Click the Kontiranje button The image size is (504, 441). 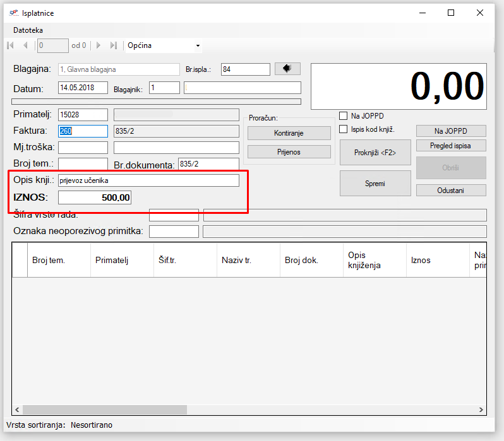[x=289, y=133]
